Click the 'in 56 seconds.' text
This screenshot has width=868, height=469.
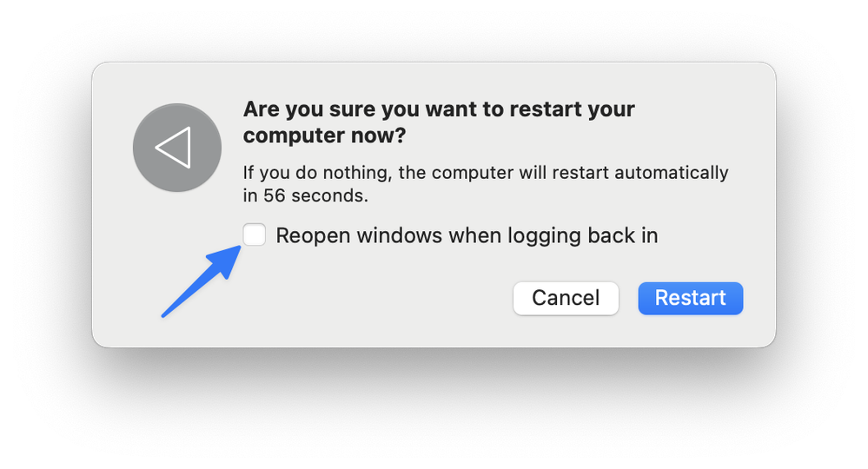point(306,195)
